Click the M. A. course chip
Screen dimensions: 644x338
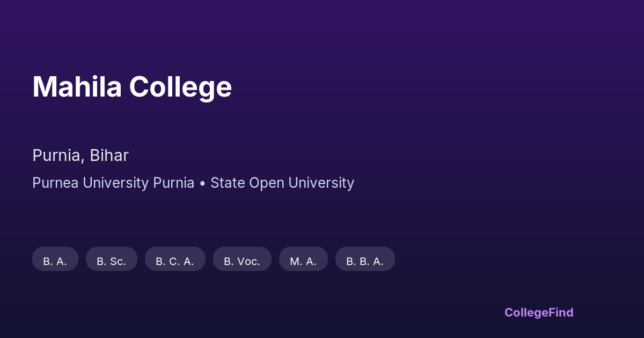click(303, 261)
